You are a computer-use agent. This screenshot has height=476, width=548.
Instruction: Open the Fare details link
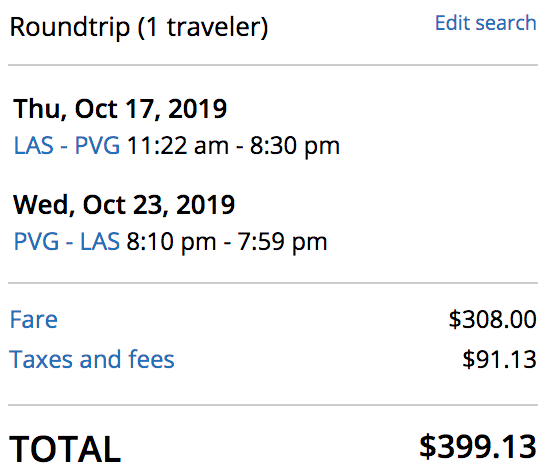pyautogui.click(x=34, y=319)
